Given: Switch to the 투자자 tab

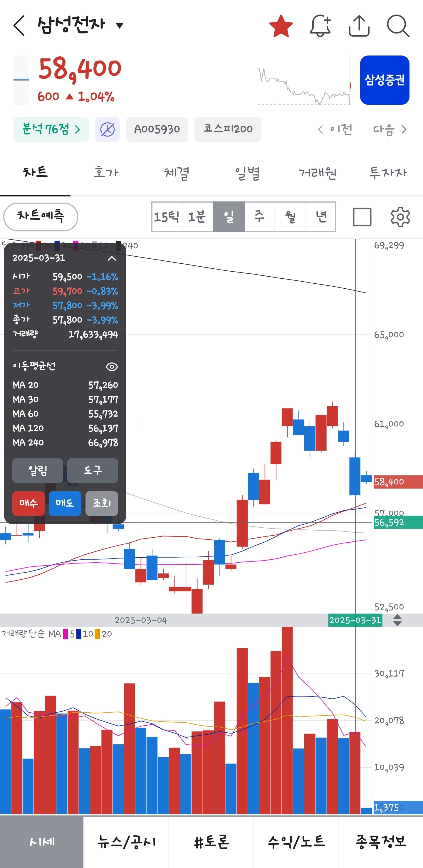Looking at the screenshot, I should point(388,173).
